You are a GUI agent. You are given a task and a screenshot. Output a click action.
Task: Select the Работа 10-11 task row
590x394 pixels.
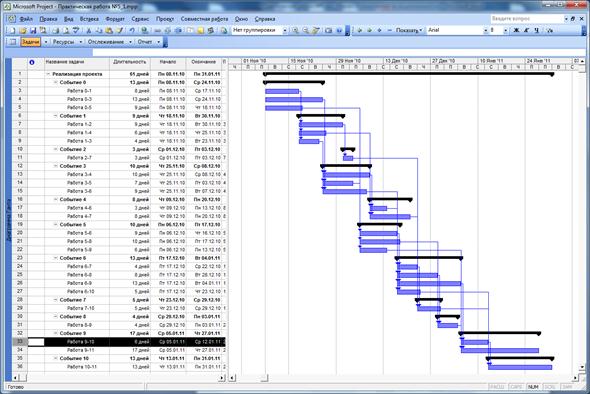pyautogui.click(x=120, y=367)
